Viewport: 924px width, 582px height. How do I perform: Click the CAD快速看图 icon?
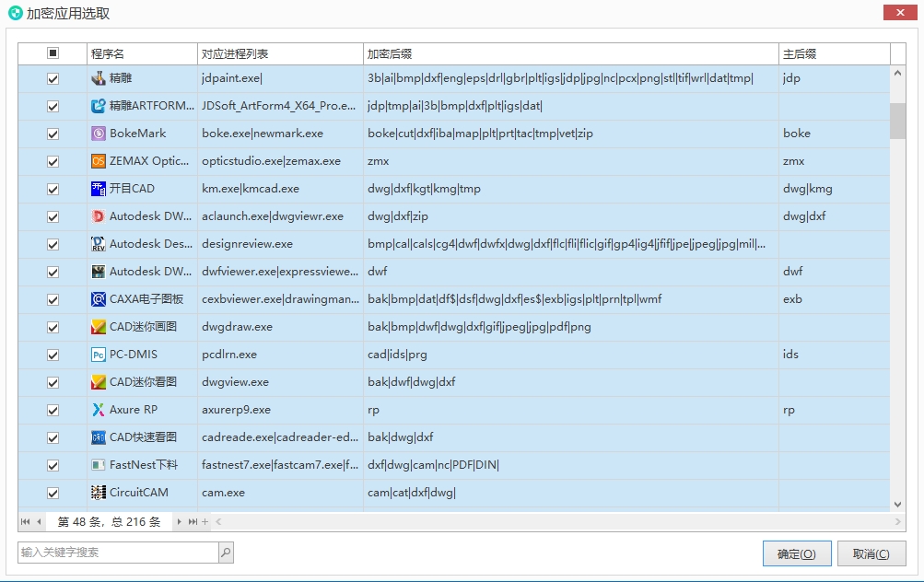[x=99, y=437]
